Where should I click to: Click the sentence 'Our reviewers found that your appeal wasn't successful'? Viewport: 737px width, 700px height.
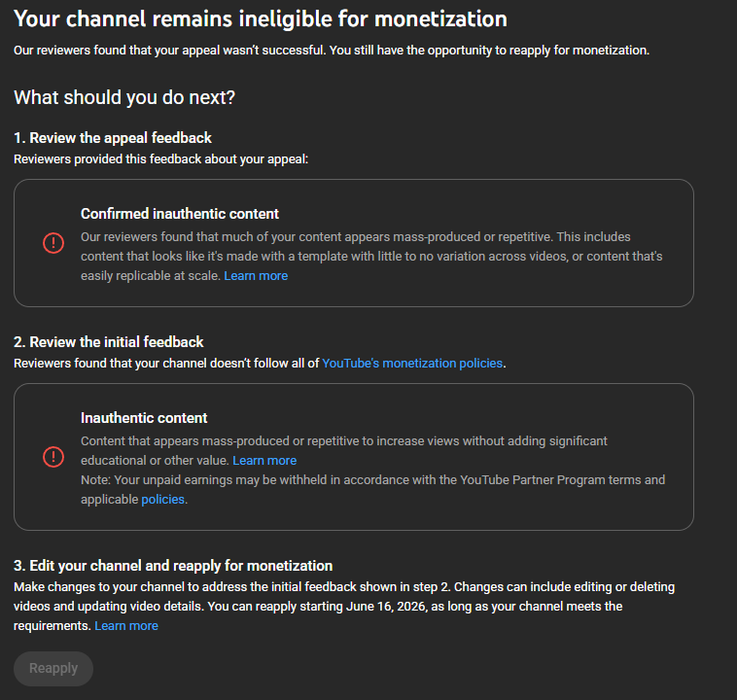[170, 51]
